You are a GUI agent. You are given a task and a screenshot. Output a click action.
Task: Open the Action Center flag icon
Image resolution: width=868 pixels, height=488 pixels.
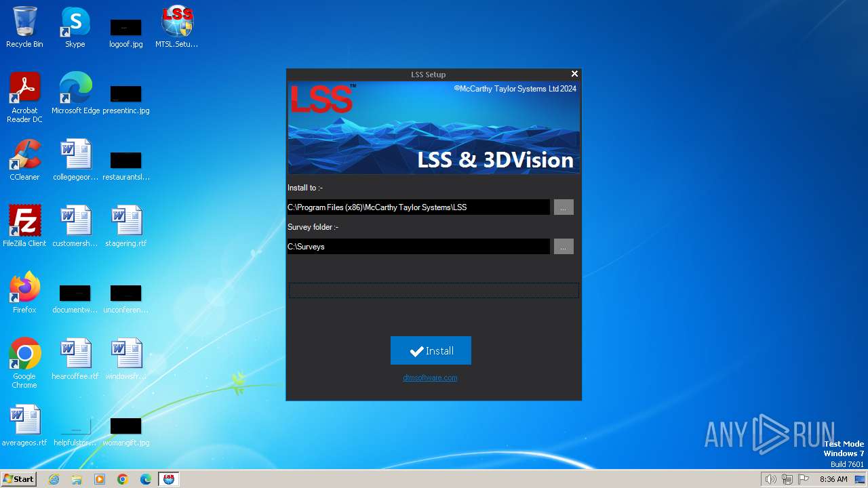[804, 479]
